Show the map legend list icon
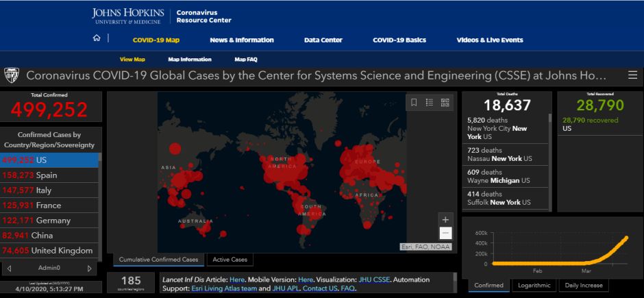The width and height of the screenshot is (644, 298). [x=430, y=103]
